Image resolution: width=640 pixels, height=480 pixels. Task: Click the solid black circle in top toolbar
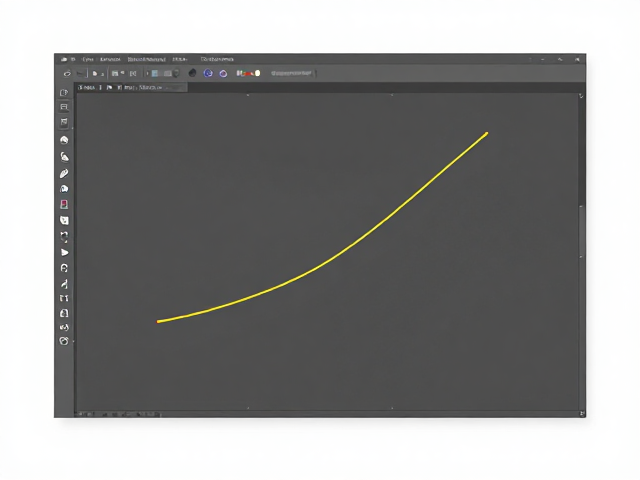click(x=192, y=73)
